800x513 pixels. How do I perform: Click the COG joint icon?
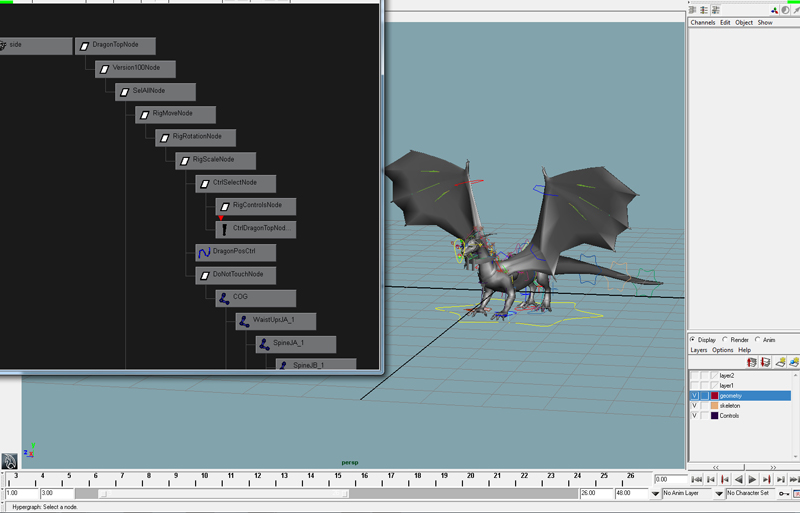224,299
